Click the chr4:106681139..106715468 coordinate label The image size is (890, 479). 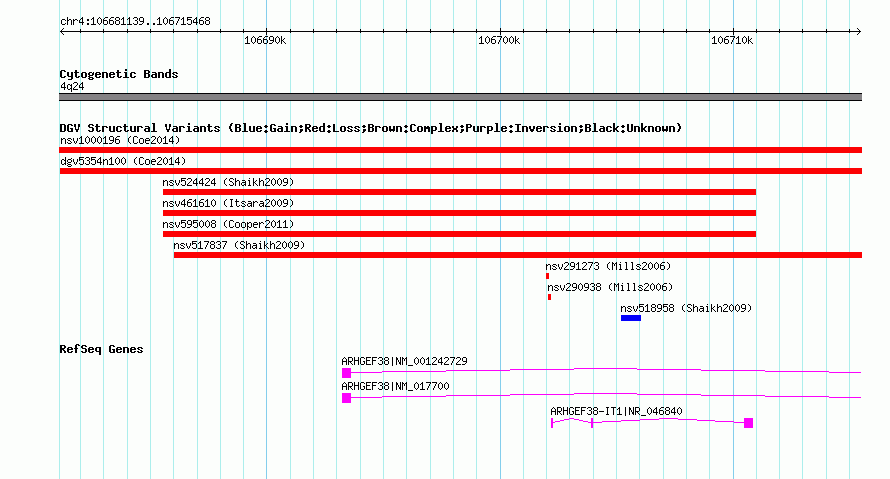point(135,21)
